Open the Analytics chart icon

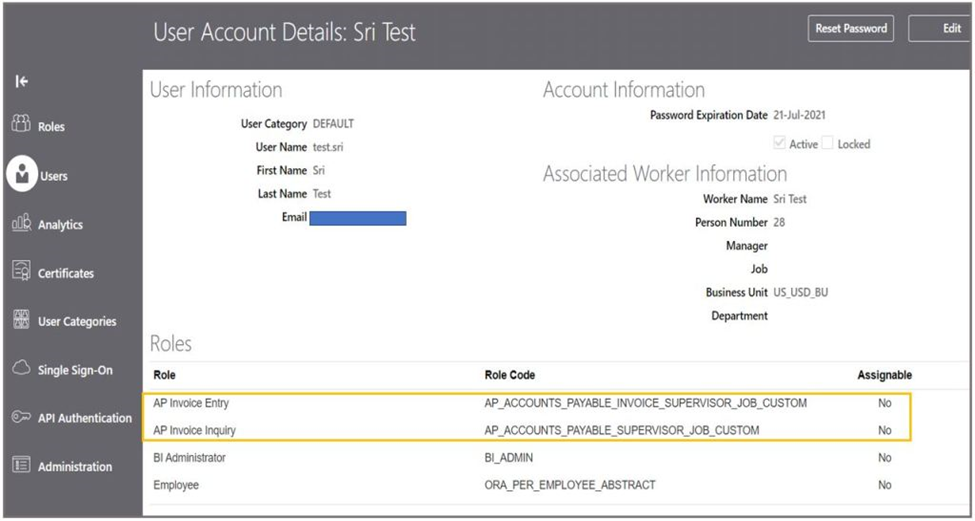(x=21, y=223)
